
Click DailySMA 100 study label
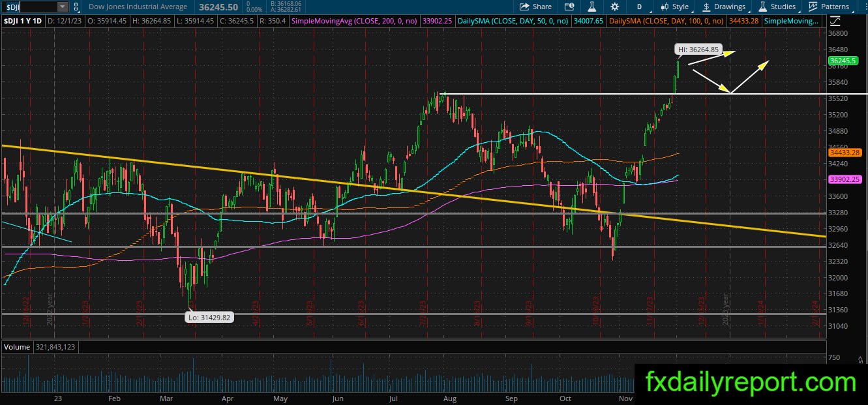coord(666,21)
